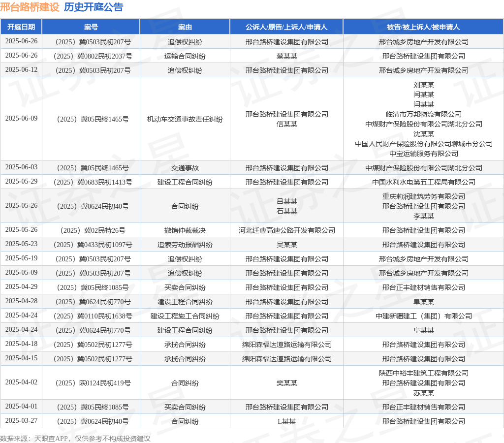Select case number (2025)冀0802民初2037号
Viewport: 504px width, 443px height.
point(93,56)
